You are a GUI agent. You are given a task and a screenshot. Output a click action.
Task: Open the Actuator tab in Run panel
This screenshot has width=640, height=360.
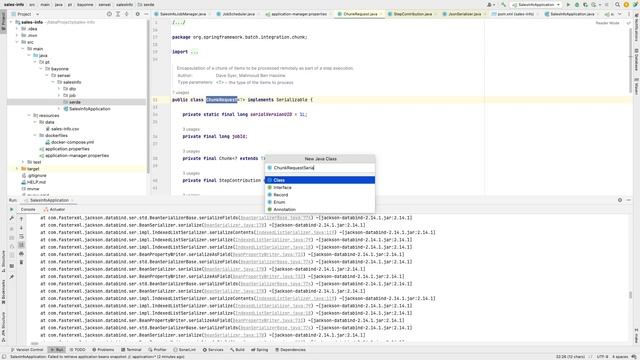pyautogui.click(x=54, y=209)
